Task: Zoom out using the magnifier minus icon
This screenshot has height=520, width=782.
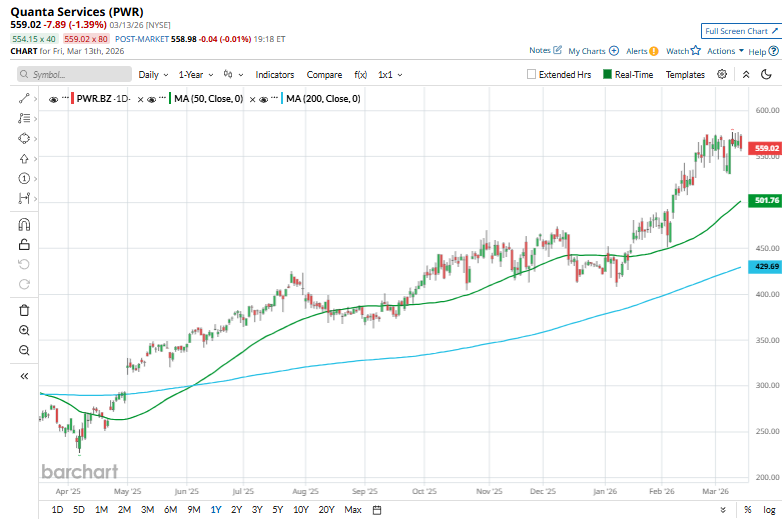Action: (x=24, y=350)
